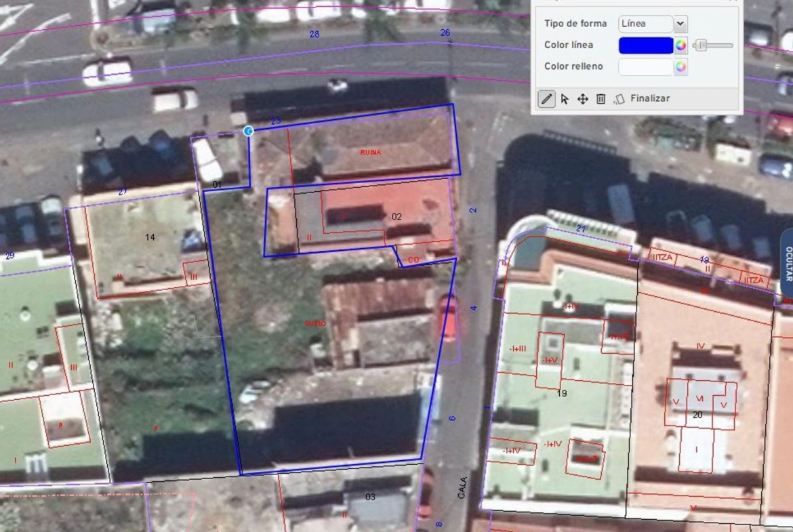Choose the four-arrow move shape tool
The width and height of the screenshot is (793, 532).
[582, 99]
